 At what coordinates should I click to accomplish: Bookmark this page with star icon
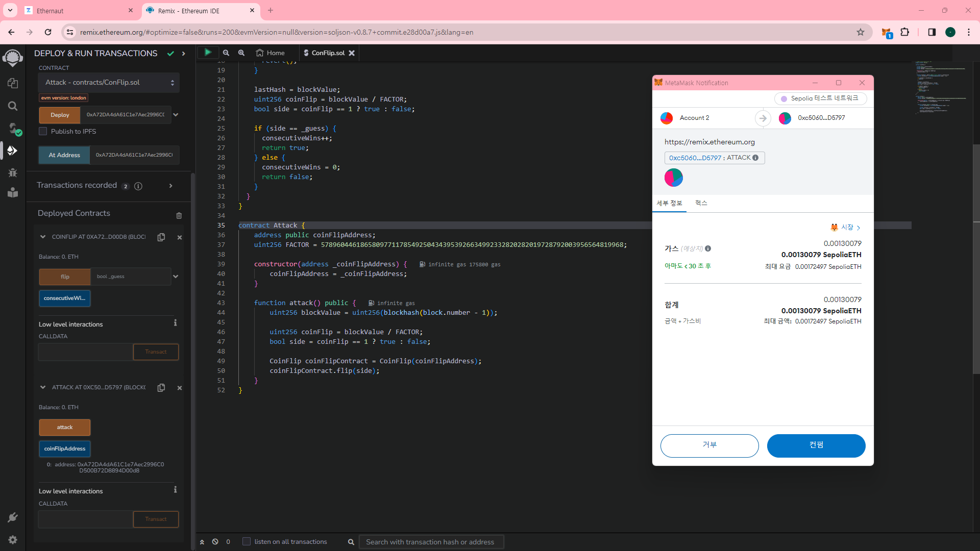click(861, 32)
